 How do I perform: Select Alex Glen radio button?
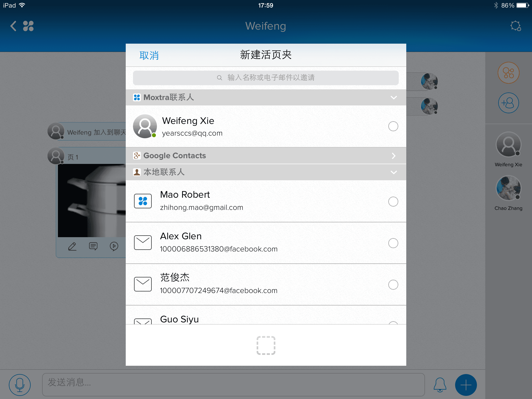393,243
